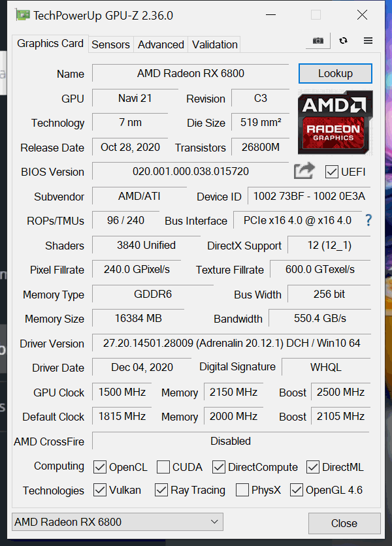Screen dimensions: 392x546
Task: Click the Digital Signature field WHQL
Action: (326, 367)
